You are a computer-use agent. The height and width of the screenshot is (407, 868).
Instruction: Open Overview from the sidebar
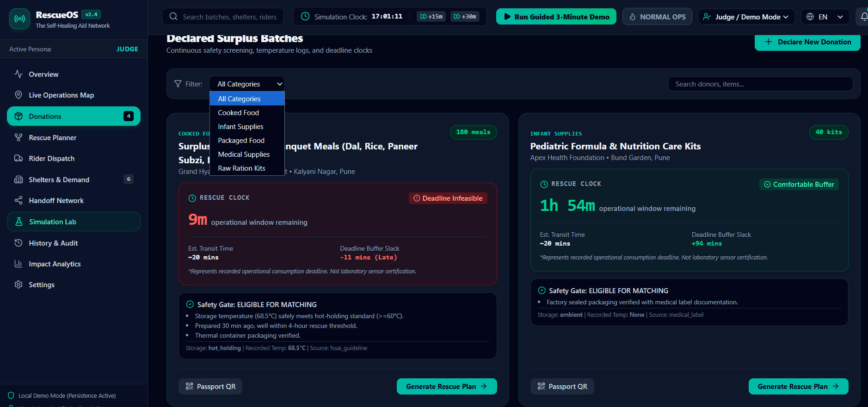(74, 74)
